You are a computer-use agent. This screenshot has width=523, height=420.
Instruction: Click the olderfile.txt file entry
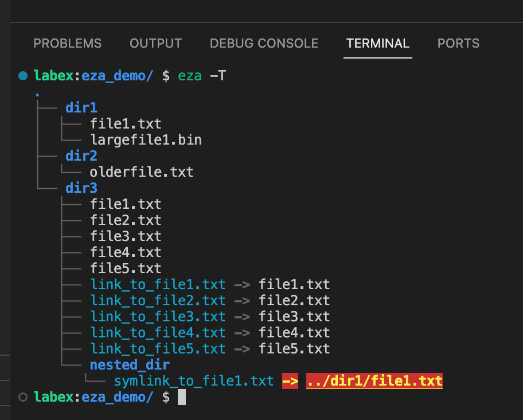142,172
